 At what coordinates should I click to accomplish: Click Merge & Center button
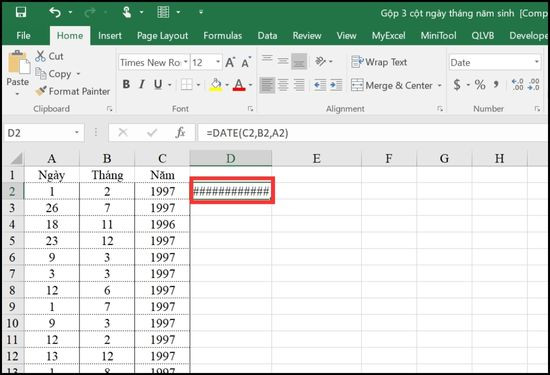point(392,85)
